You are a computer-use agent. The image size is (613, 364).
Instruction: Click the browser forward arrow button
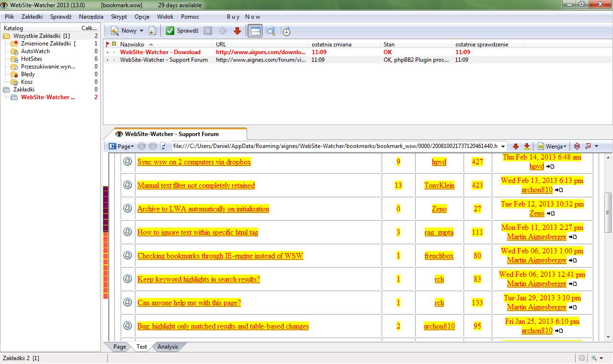click(x=152, y=146)
